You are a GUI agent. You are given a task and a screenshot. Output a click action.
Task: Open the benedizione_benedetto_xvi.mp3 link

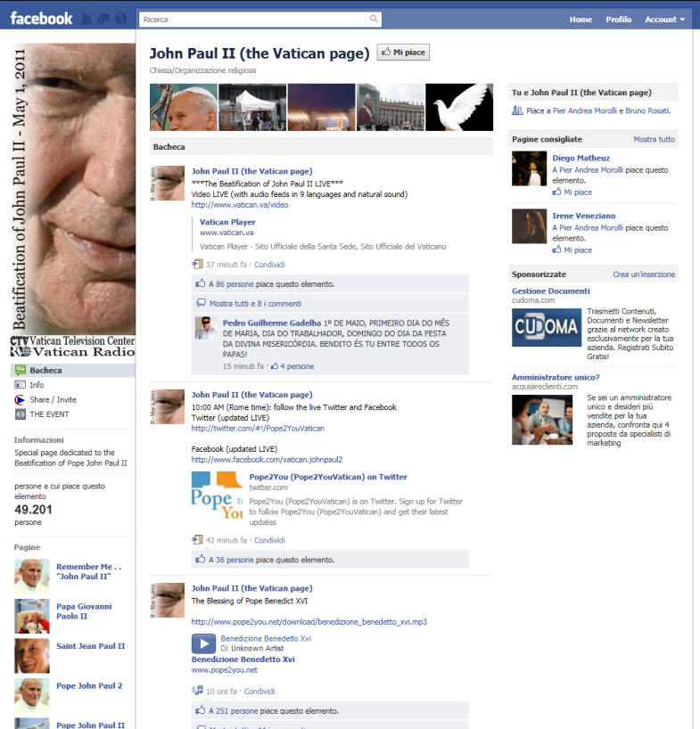[x=309, y=622]
